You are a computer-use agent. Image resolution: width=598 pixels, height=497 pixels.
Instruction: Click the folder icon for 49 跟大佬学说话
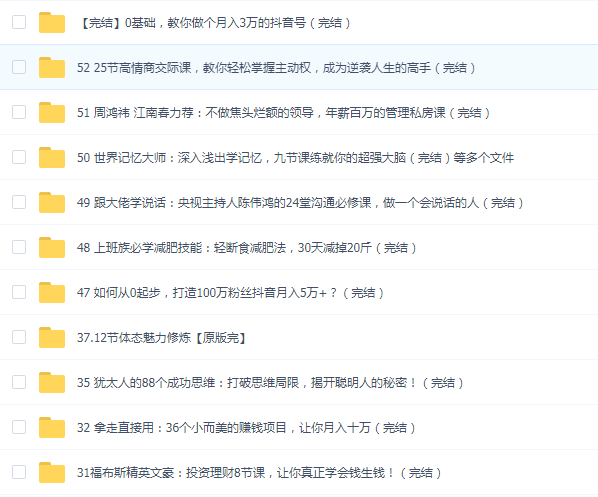pyautogui.click(x=52, y=203)
